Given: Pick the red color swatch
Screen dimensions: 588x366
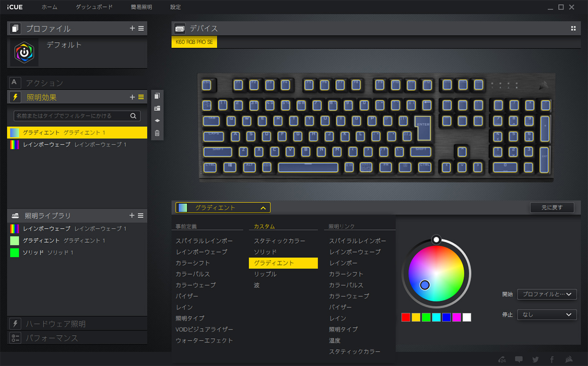Looking at the screenshot, I should [406, 317].
